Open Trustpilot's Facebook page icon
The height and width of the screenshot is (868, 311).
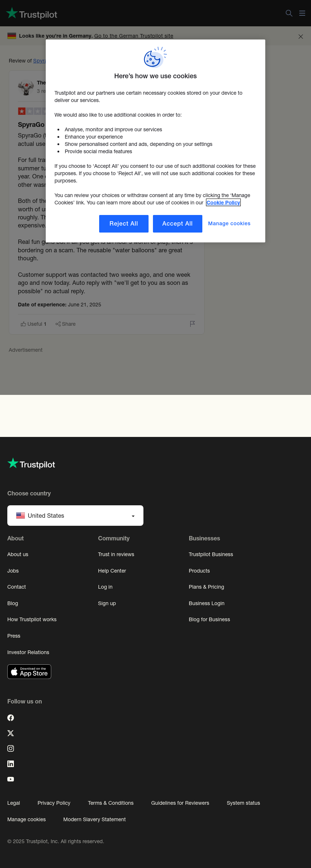point(11,718)
